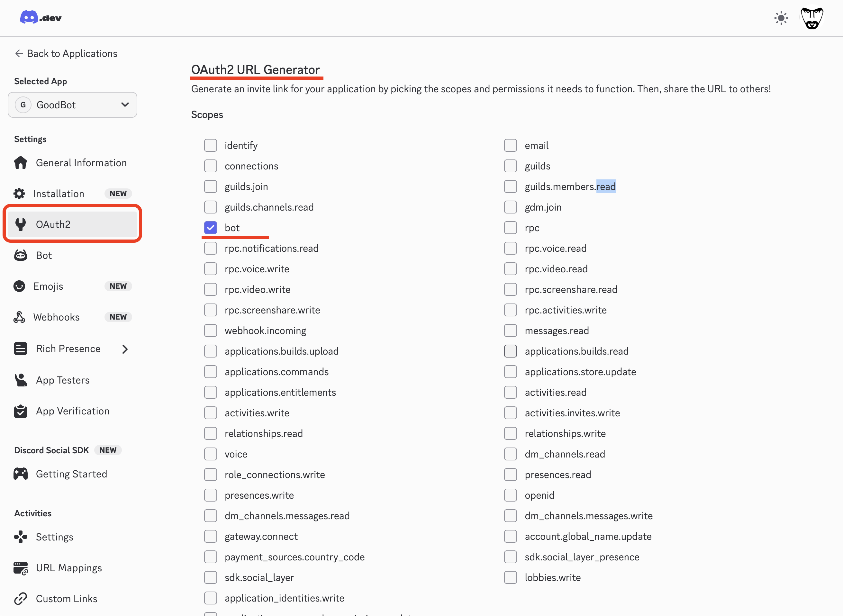The image size is (843, 616).
Task: Expand the Rich Presence section
Action: 125,349
